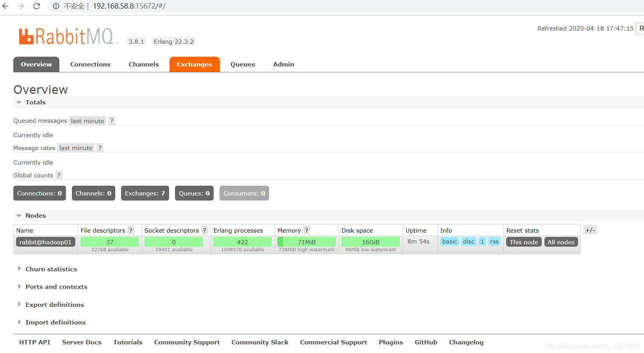Click Connections: 0 count button

tap(39, 193)
